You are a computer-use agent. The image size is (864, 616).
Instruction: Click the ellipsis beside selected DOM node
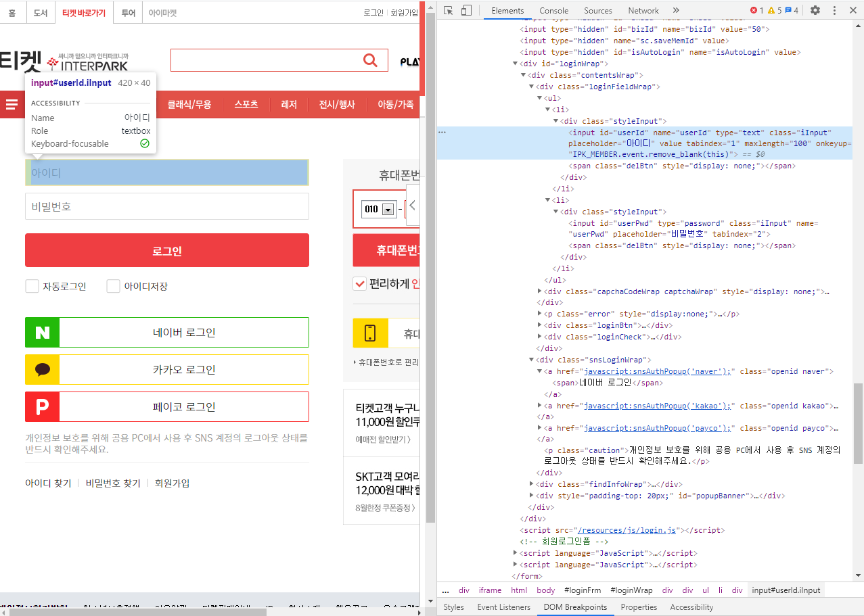point(442,133)
